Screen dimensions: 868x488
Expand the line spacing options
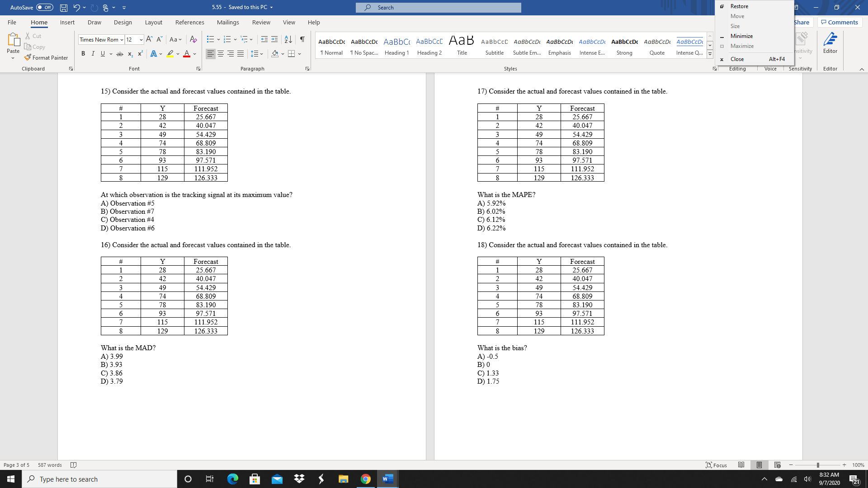(257, 54)
